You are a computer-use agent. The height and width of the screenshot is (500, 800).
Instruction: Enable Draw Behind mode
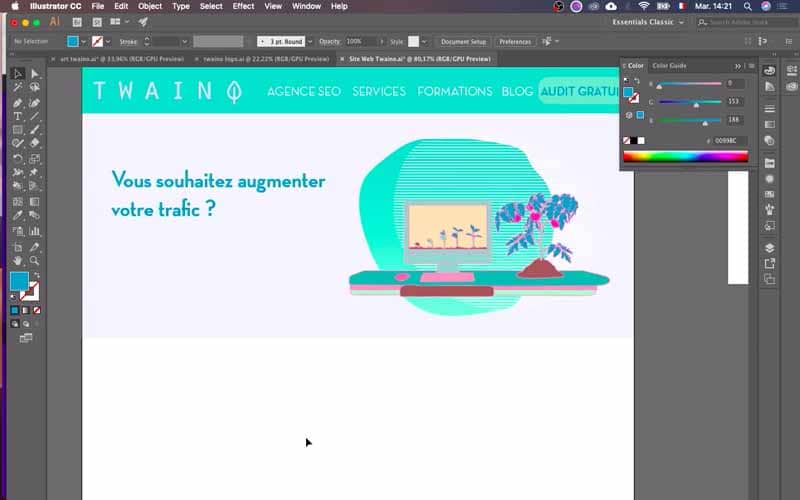26,324
